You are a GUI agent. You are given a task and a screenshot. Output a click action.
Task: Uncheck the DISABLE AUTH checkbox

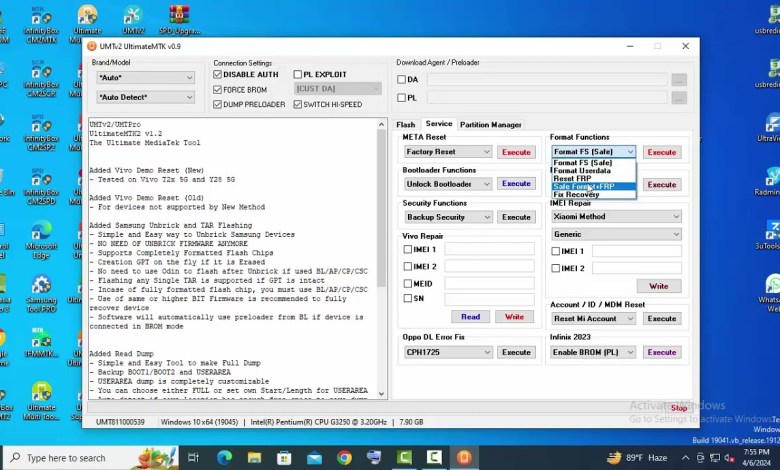click(218, 75)
